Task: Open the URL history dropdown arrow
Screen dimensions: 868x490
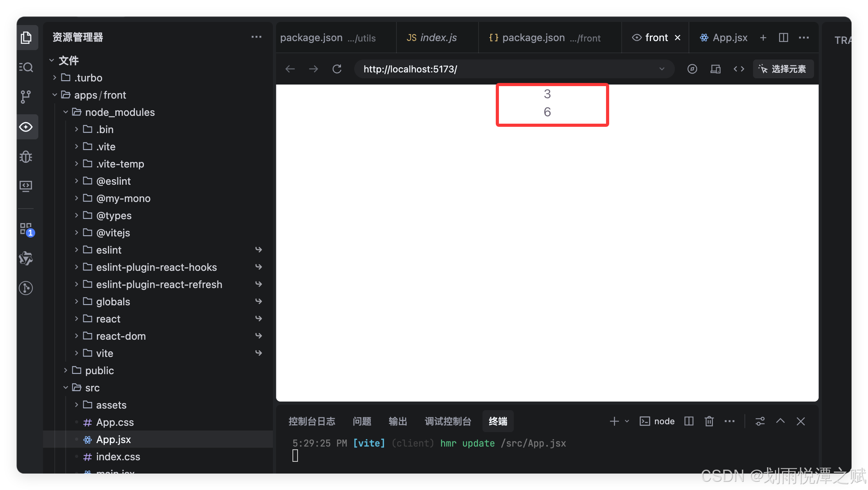Action: coord(662,69)
